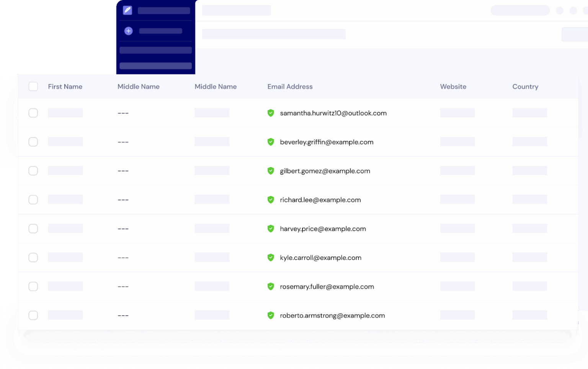The height and width of the screenshot is (369, 588).
Task: Click the verified shield beside samantha.hurwitz10@outlook.com
Action: (x=271, y=113)
